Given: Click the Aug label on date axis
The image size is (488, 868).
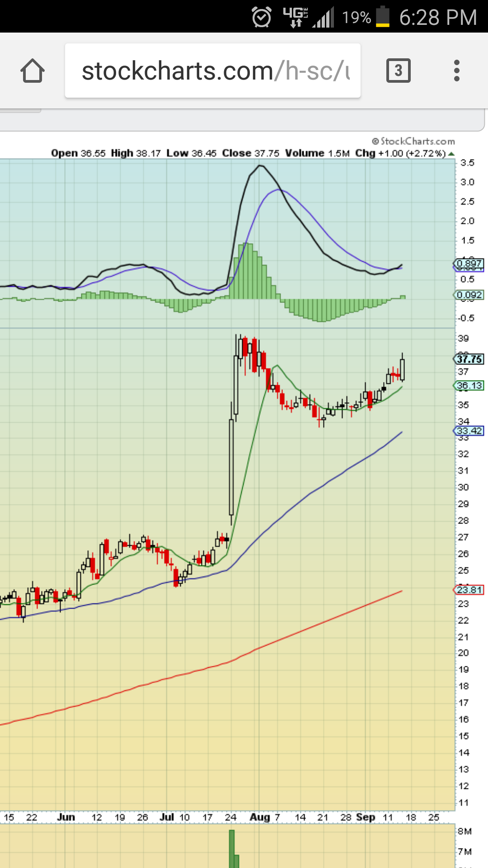Looking at the screenshot, I should pos(259,817).
